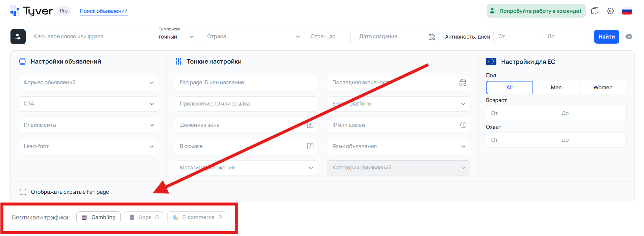Clear search with the reset icon
The image size is (644, 236).
(628, 37)
